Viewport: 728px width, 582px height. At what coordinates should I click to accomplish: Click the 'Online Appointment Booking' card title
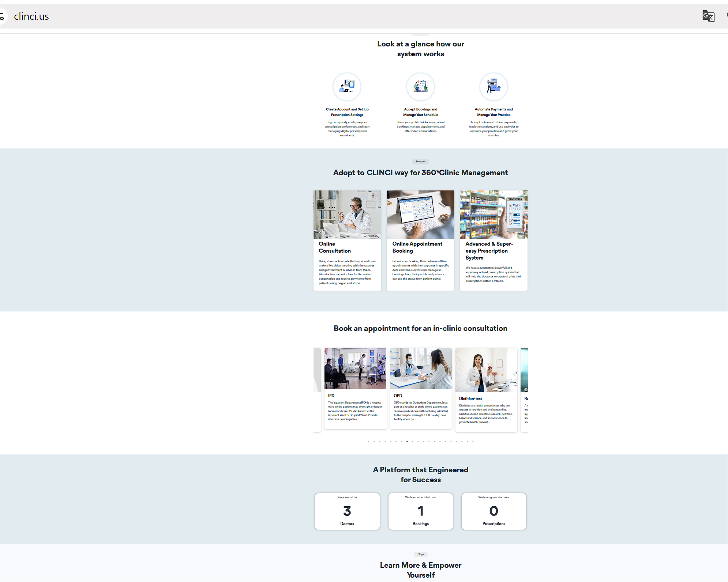point(417,247)
